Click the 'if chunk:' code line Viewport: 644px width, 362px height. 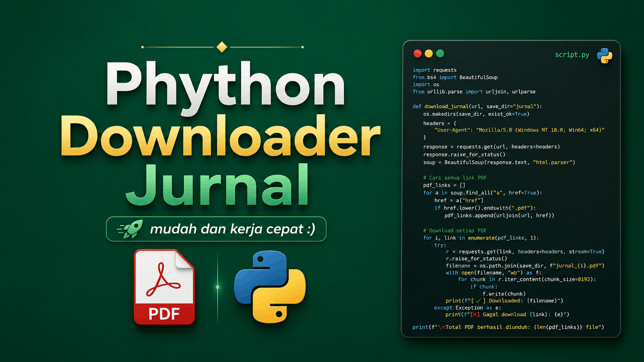pyautogui.click(x=484, y=287)
